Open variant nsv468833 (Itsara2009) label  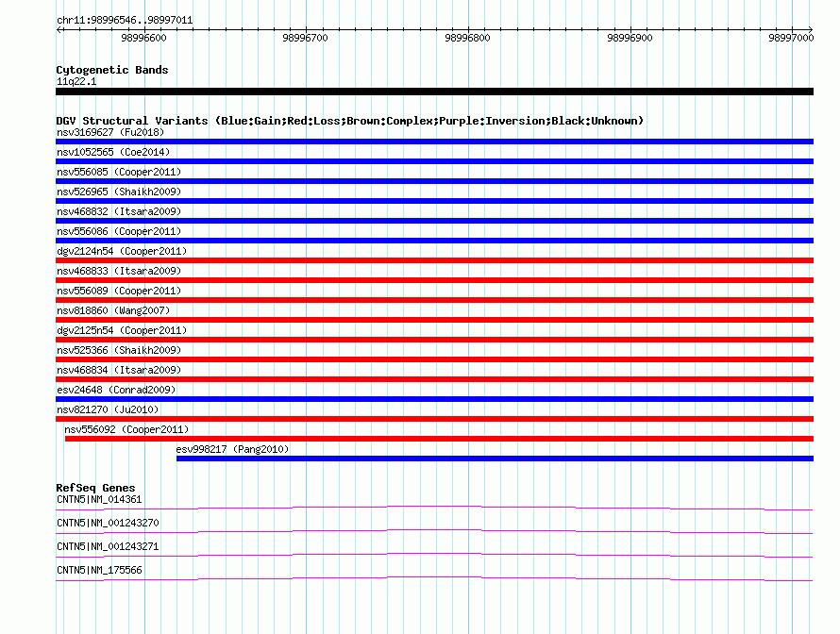119,271
